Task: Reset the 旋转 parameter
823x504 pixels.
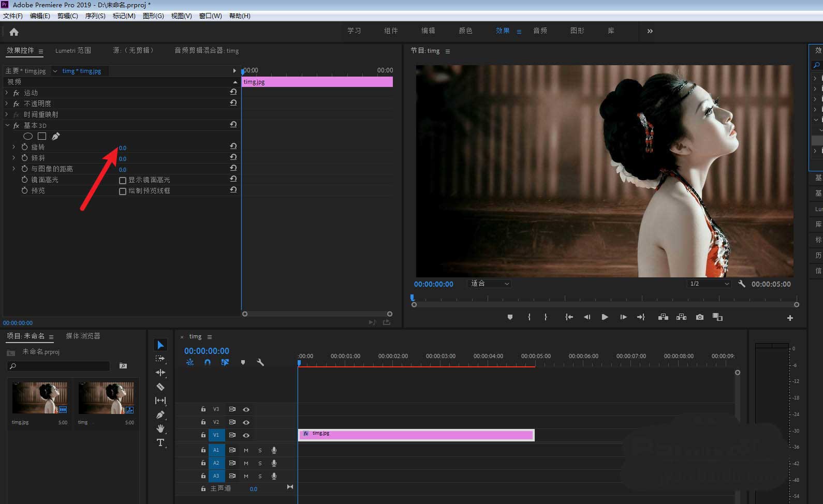Action: point(233,146)
